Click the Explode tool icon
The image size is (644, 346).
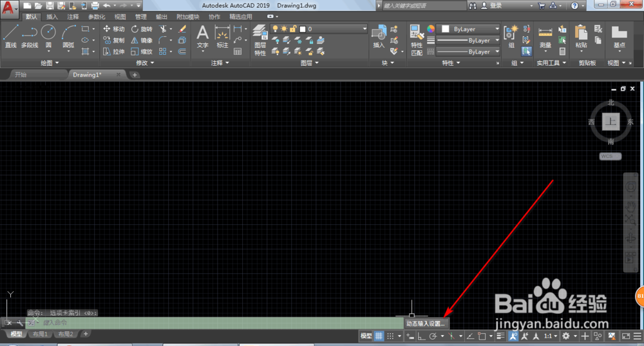tap(182, 41)
